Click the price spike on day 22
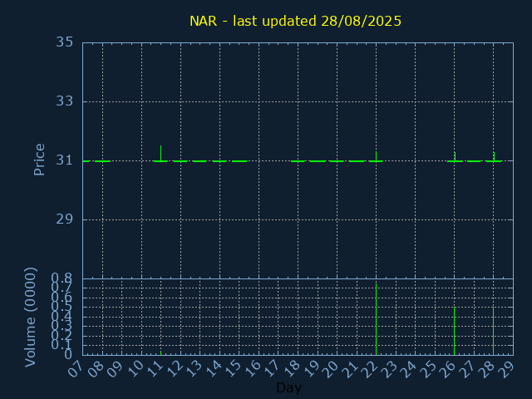 tap(376, 156)
